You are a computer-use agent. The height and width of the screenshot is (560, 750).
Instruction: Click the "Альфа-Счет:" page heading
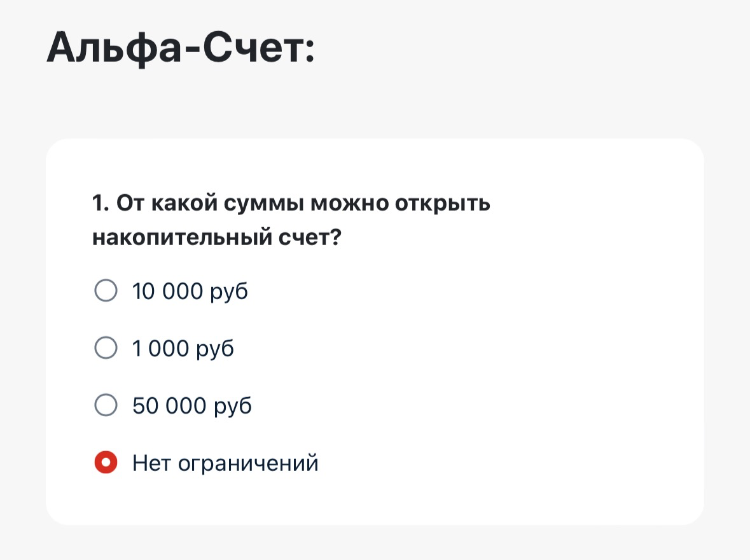click(x=181, y=48)
